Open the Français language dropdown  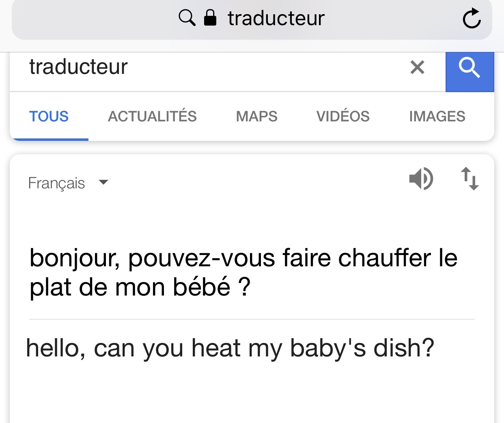(x=57, y=183)
